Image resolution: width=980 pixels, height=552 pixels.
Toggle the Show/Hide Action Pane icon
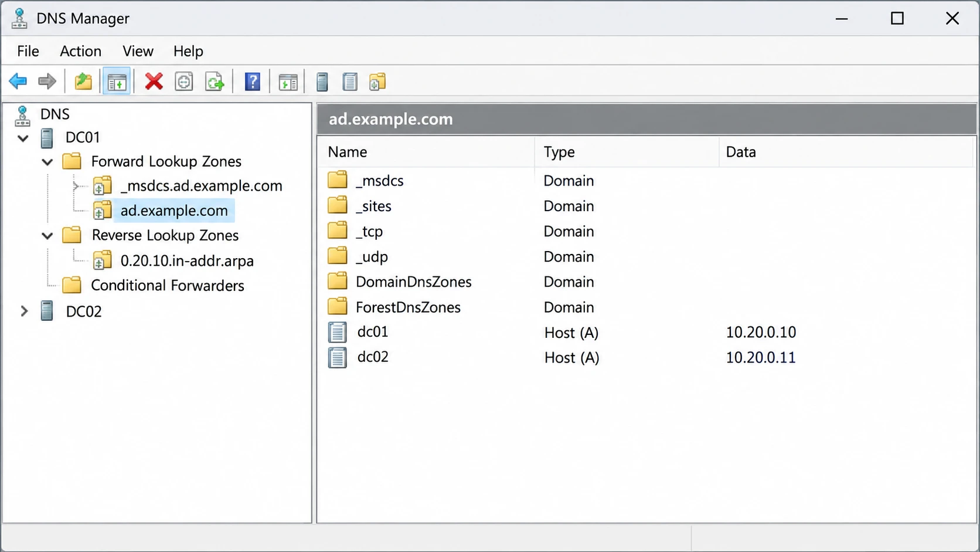(288, 82)
